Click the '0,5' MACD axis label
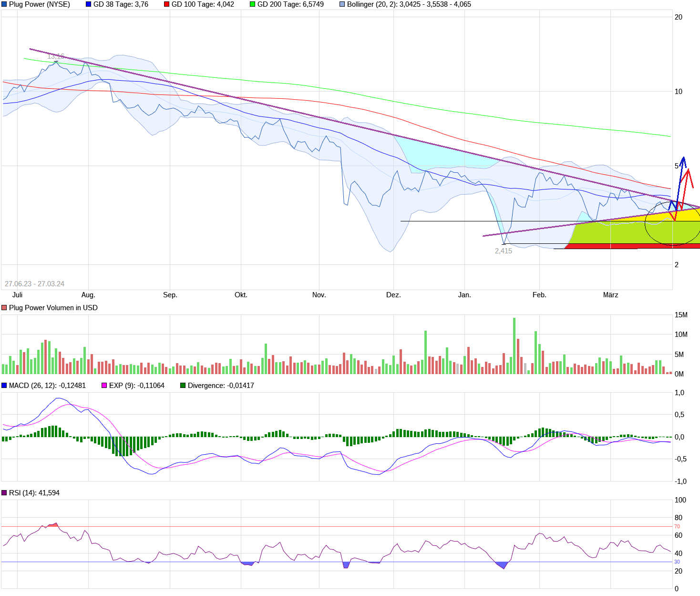 679,415
